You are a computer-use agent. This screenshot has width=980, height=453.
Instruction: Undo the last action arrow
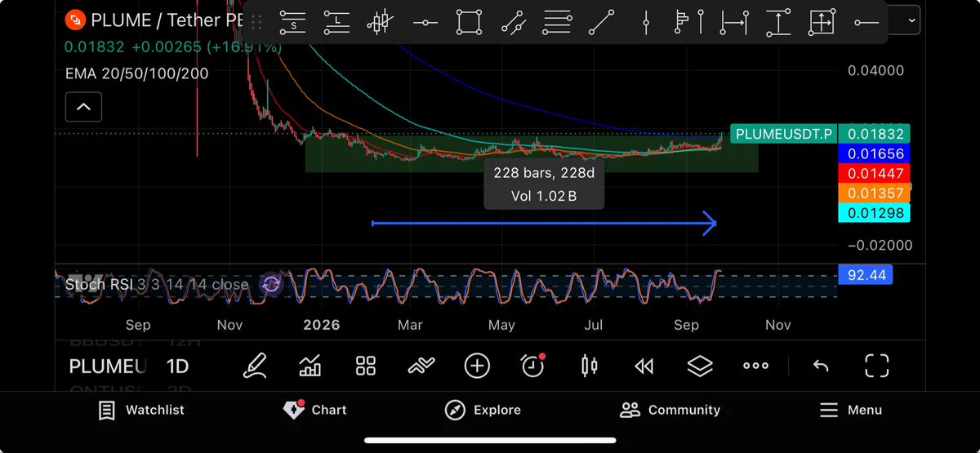[821, 366]
